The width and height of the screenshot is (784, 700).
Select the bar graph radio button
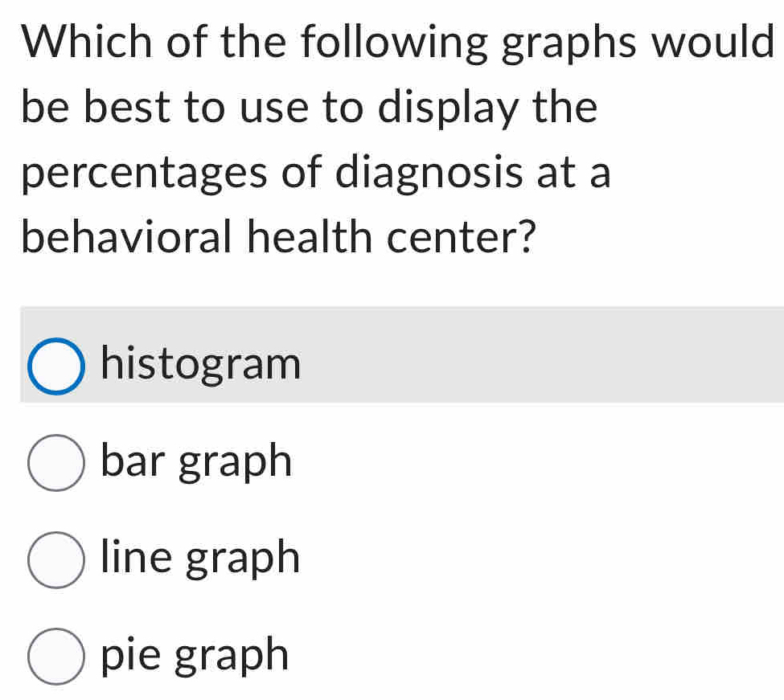[x=55, y=462]
